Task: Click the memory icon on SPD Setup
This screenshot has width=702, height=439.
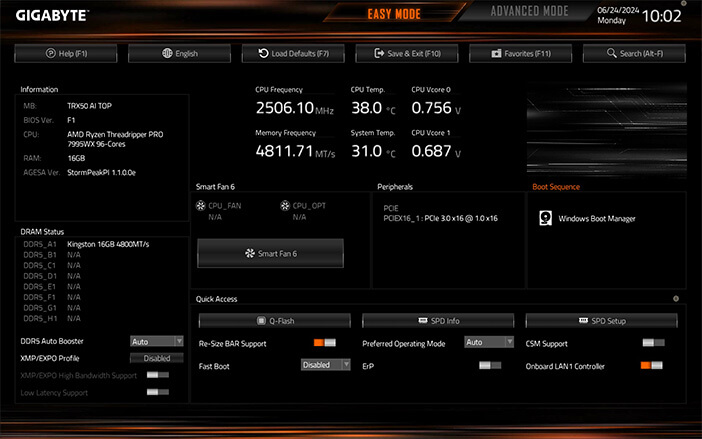Action: coord(583,320)
